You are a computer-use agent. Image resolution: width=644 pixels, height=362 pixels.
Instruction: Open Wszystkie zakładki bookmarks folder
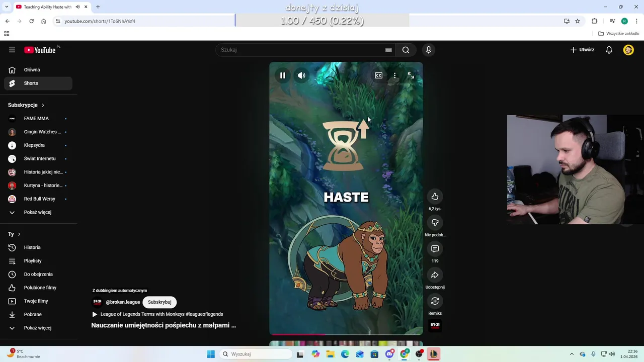pos(619,34)
